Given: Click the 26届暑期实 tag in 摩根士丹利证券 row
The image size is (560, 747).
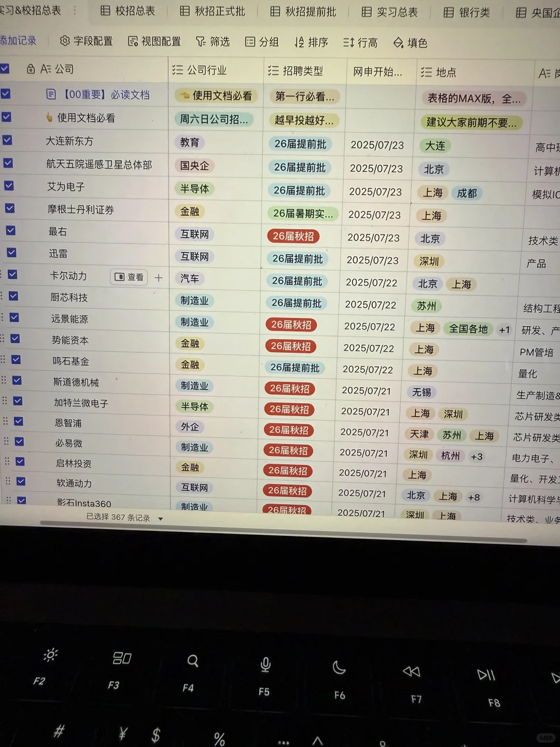Looking at the screenshot, I should point(303,214).
